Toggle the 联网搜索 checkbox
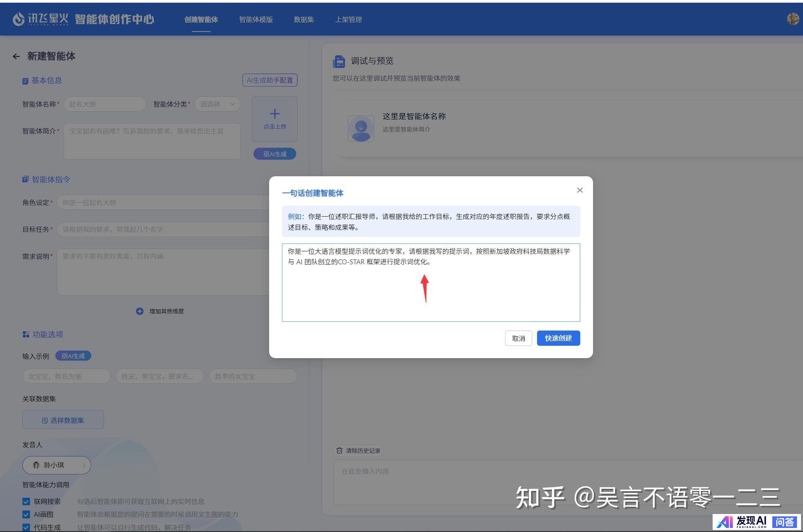Viewport: 803px width, 532px height. [26, 501]
